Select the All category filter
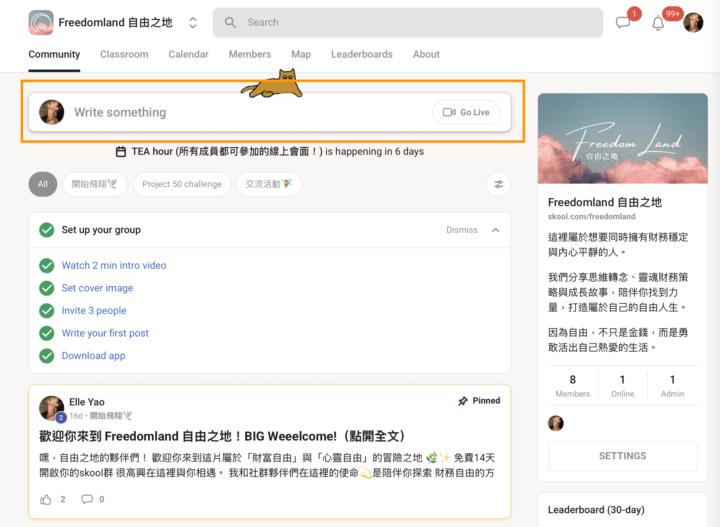 coord(43,184)
